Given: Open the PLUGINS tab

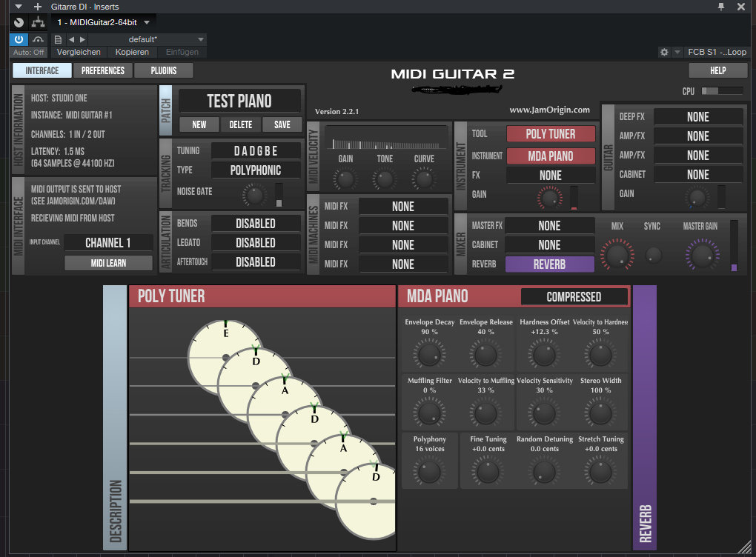Looking at the screenshot, I should click(164, 70).
